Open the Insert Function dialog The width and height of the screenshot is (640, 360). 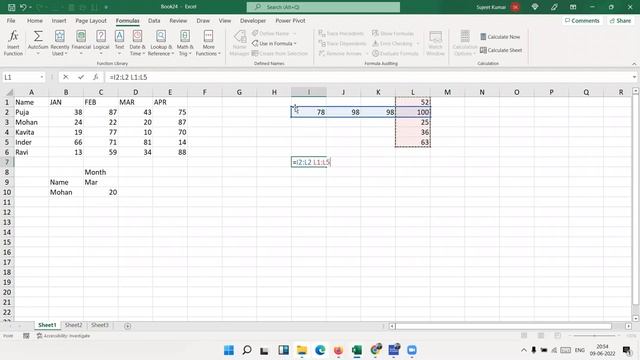13,42
